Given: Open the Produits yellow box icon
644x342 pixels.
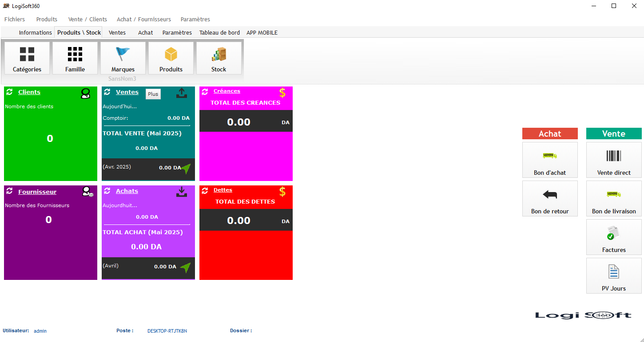Looking at the screenshot, I should pyautogui.click(x=171, y=55).
